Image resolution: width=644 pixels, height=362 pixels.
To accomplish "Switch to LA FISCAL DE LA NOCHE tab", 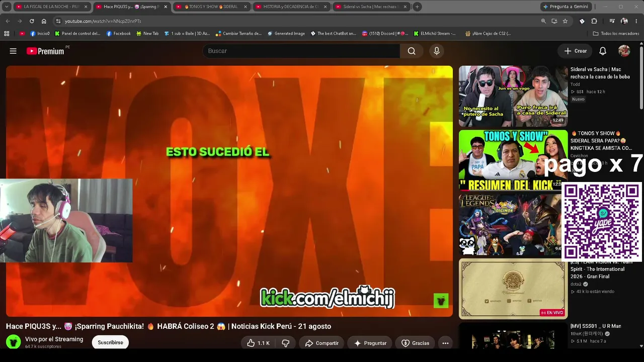I will click(52, 7).
